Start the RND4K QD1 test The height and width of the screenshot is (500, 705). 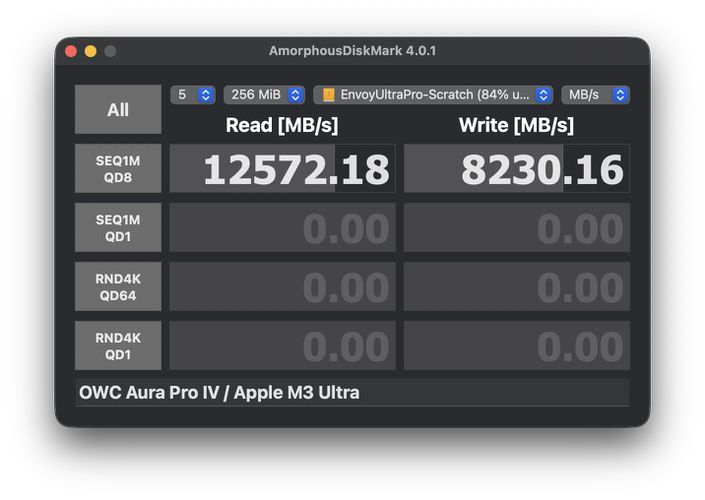pos(118,345)
